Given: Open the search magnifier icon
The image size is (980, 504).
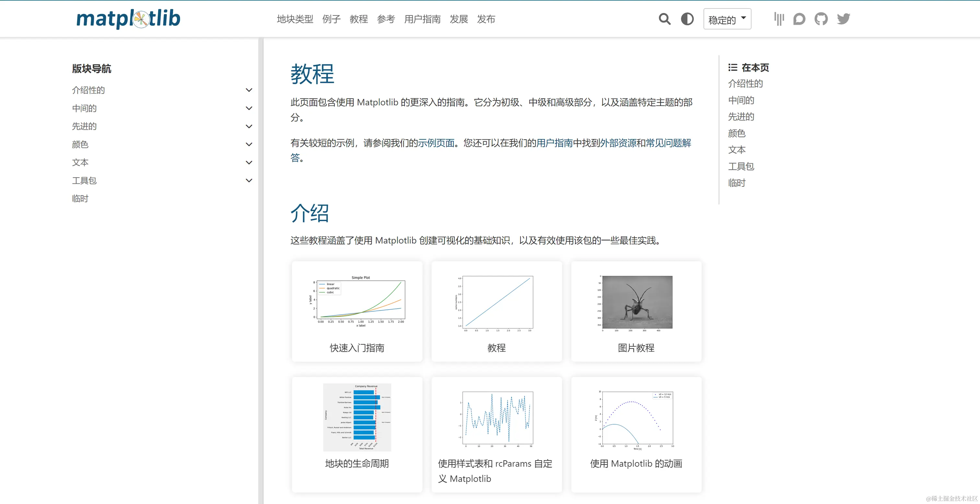Looking at the screenshot, I should 664,19.
